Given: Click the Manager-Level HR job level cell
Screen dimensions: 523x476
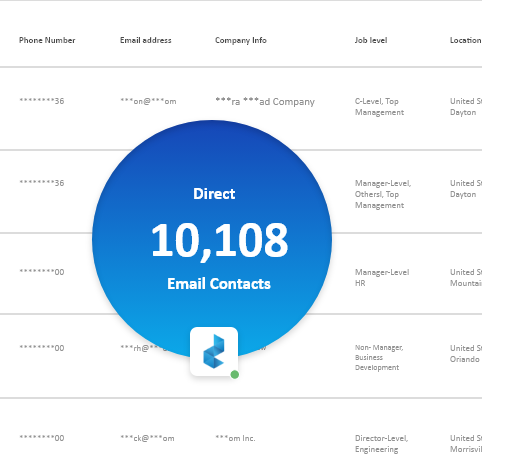Looking at the screenshot, I should pyautogui.click(x=382, y=278).
